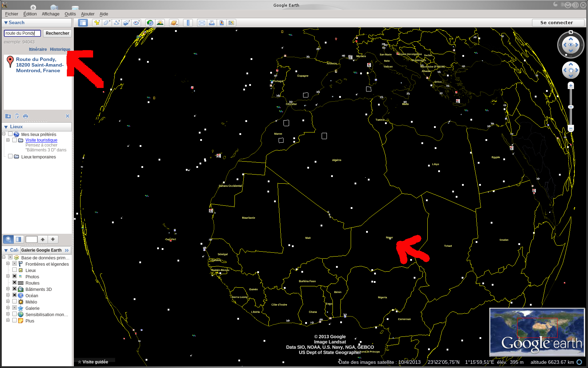The height and width of the screenshot is (368, 588).
Task: Check the Mes lieux préférés checkbox
Action: (10, 134)
